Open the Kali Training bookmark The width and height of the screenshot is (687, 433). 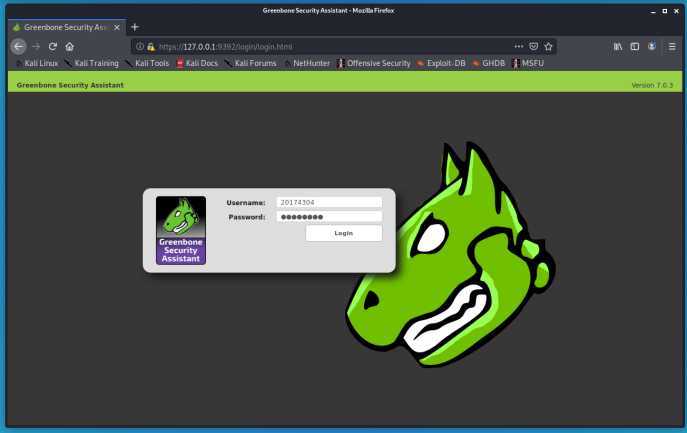[92, 63]
